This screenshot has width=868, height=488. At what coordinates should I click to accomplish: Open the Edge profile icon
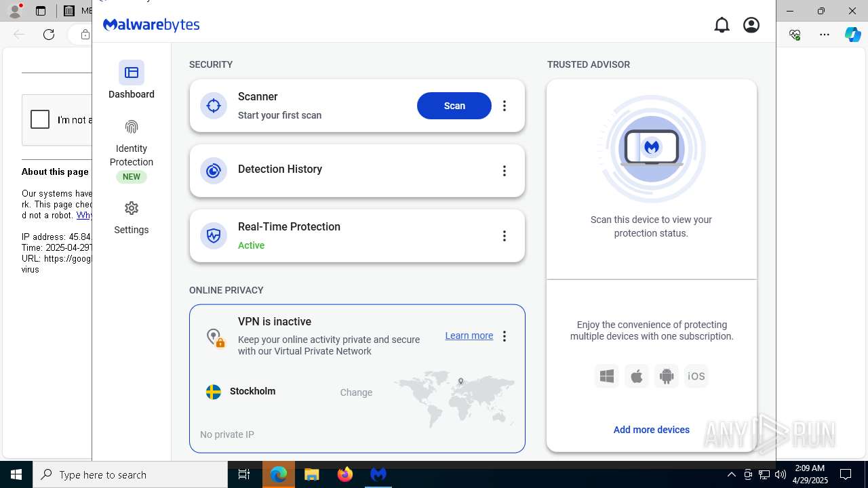(x=14, y=11)
